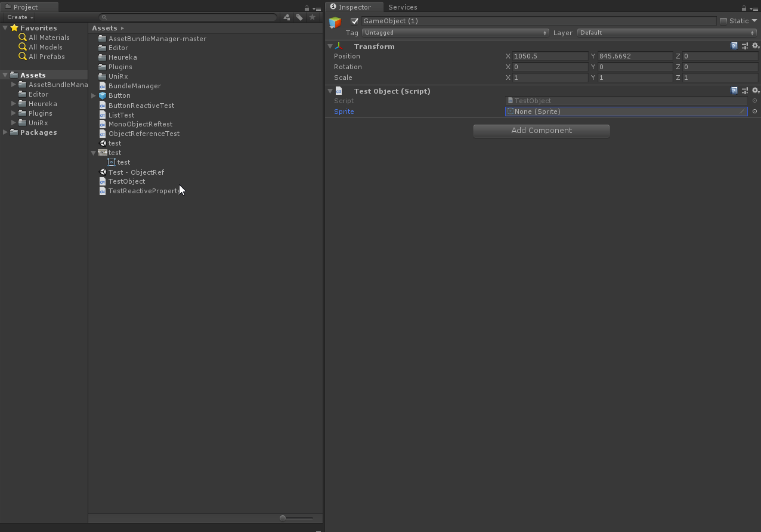Open the favorites search star icon
Image resolution: width=761 pixels, height=532 pixels.
point(313,17)
